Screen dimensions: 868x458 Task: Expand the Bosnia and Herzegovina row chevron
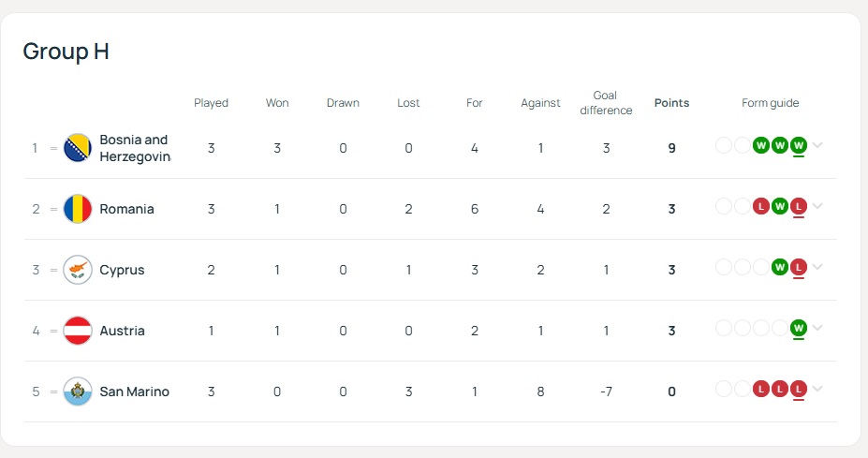point(818,145)
